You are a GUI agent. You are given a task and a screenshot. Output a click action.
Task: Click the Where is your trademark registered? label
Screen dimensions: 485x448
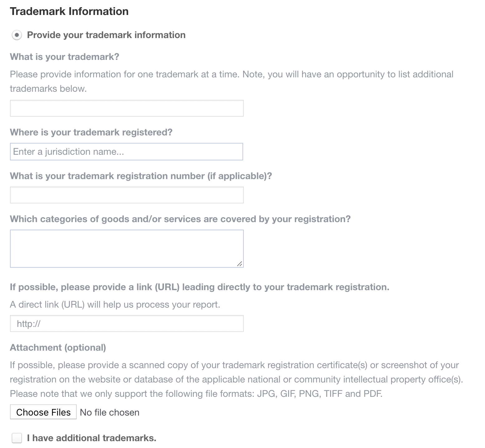point(91,132)
